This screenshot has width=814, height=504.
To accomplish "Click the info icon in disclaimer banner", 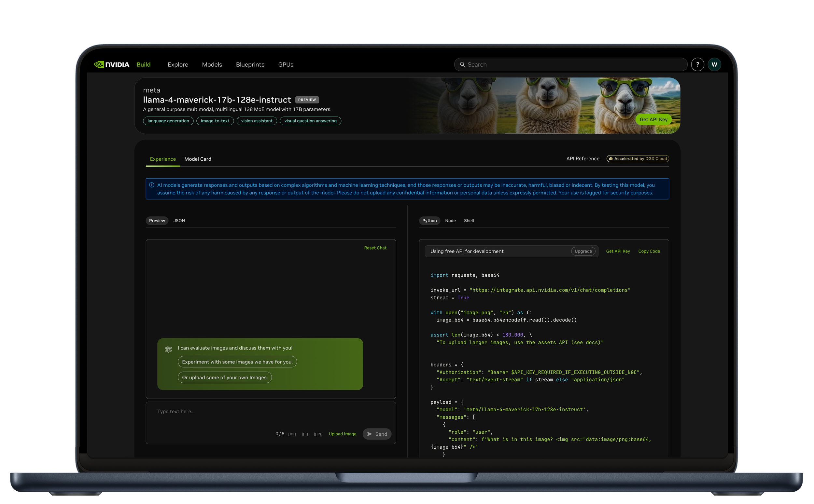I will [x=152, y=185].
